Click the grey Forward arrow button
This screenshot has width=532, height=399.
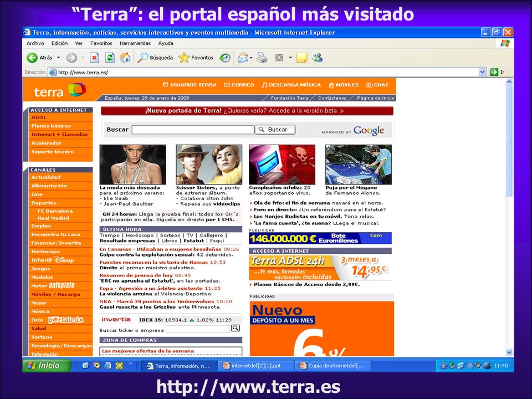pyautogui.click(x=71, y=58)
